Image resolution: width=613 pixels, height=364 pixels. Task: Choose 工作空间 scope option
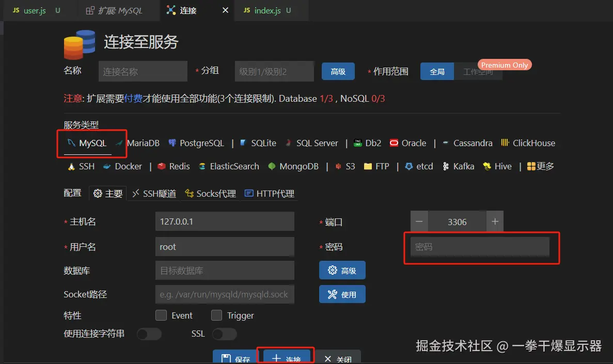pyautogui.click(x=478, y=72)
